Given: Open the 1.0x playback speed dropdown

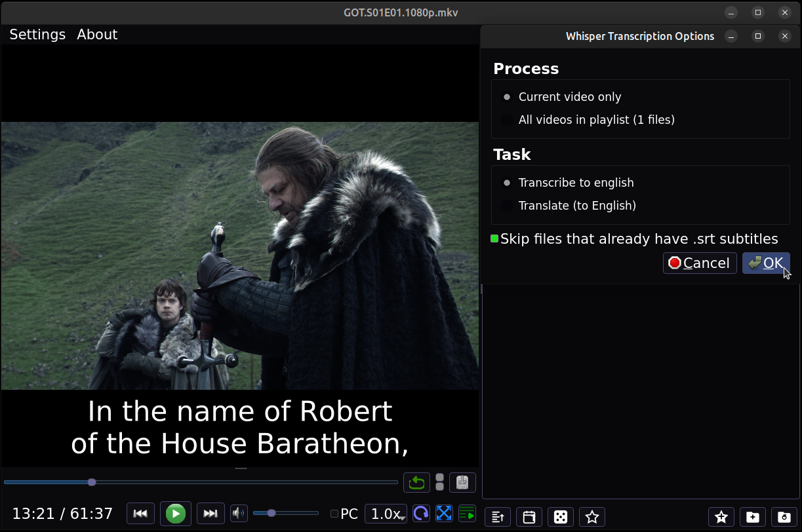Looking at the screenshot, I should [x=386, y=514].
